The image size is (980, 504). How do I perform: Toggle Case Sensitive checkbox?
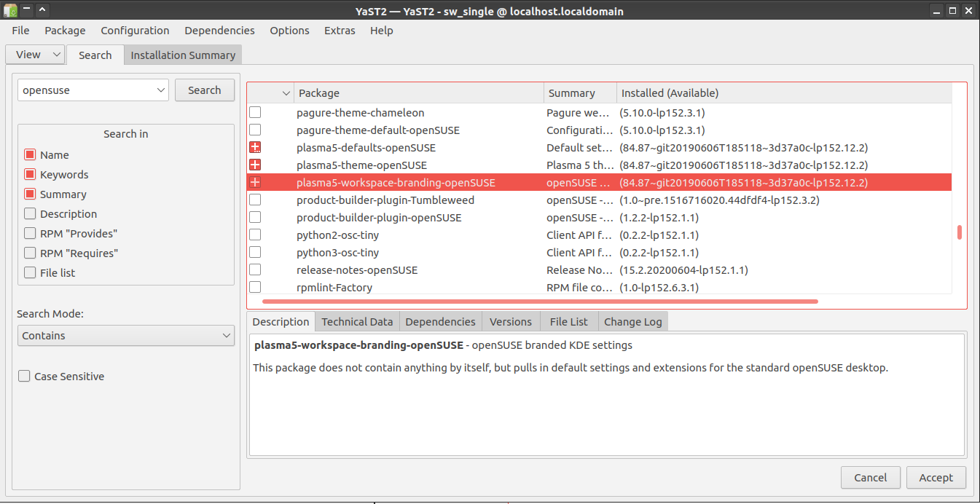point(24,377)
